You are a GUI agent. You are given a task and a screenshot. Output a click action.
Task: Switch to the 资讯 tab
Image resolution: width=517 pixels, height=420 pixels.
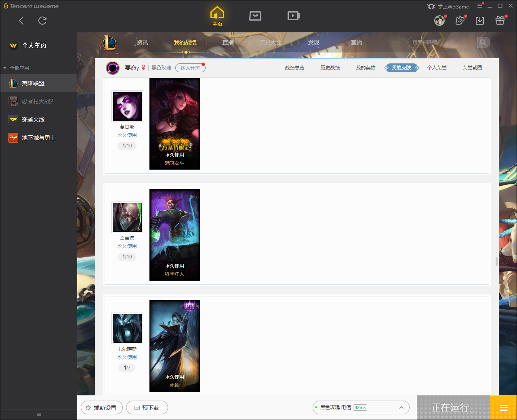pos(142,42)
